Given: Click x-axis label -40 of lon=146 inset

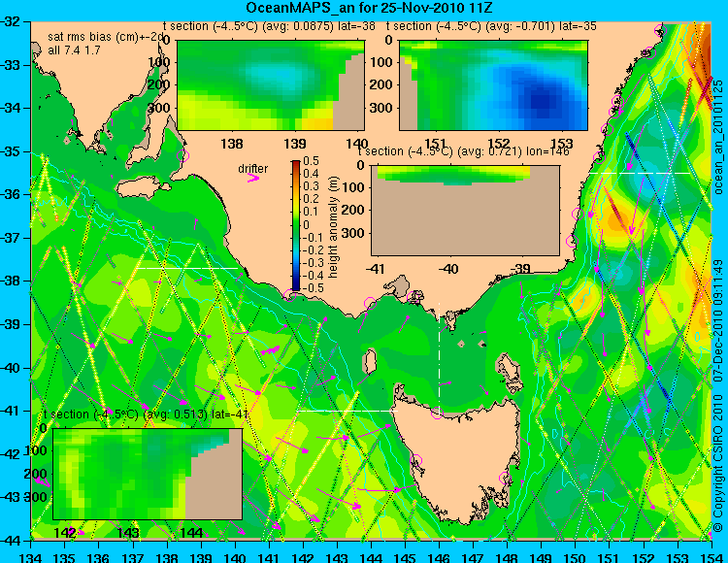Looking at the screenshot, I should pyautogui.click(x=448, y=269).
